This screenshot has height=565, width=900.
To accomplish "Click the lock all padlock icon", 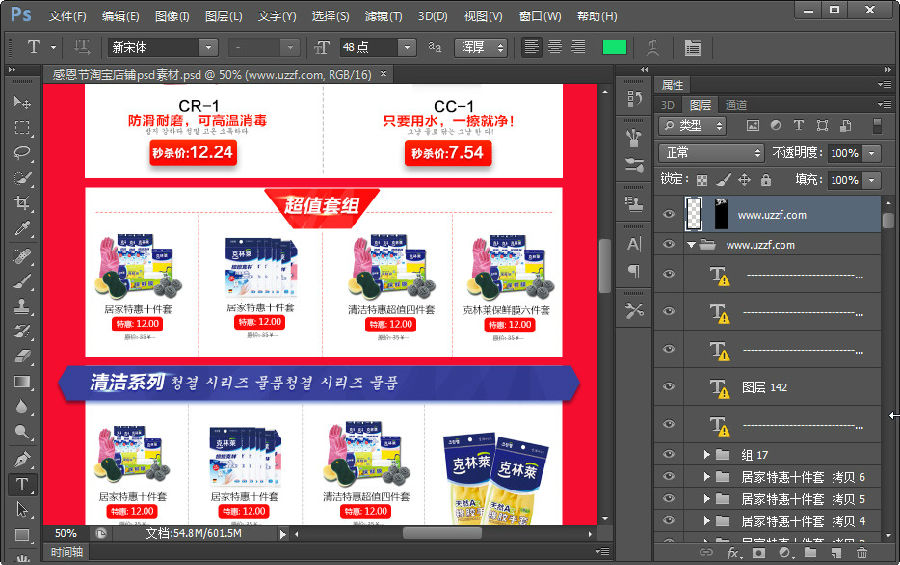I will pos(766,180).
